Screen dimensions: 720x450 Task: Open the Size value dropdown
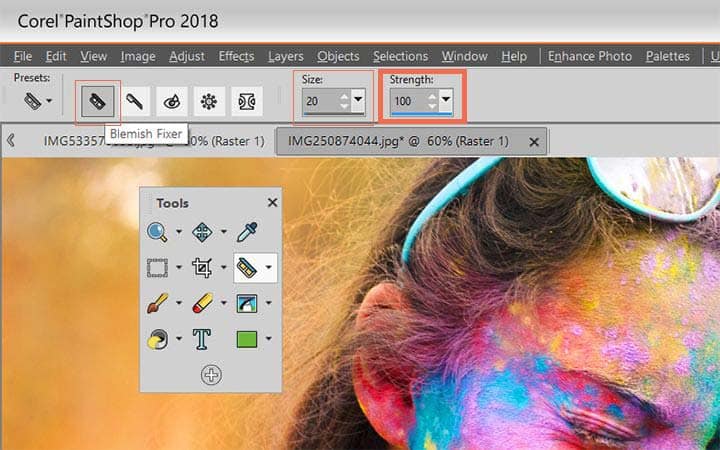coord(358,100)
